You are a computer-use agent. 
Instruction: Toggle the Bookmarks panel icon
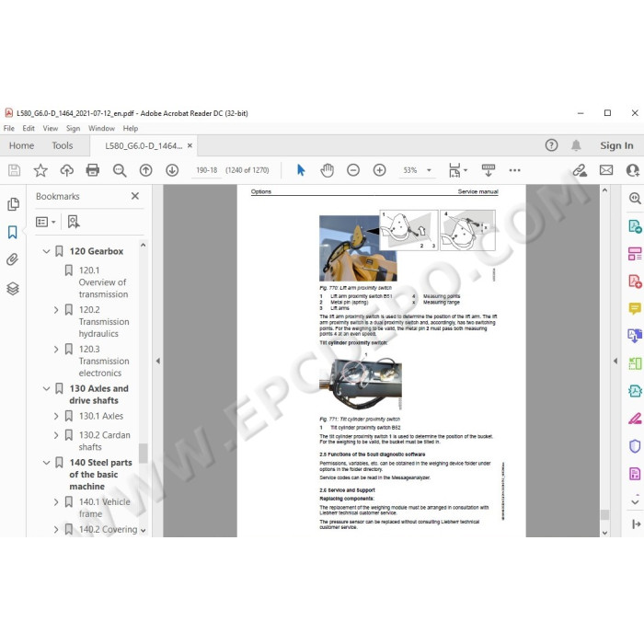point(13,232)
